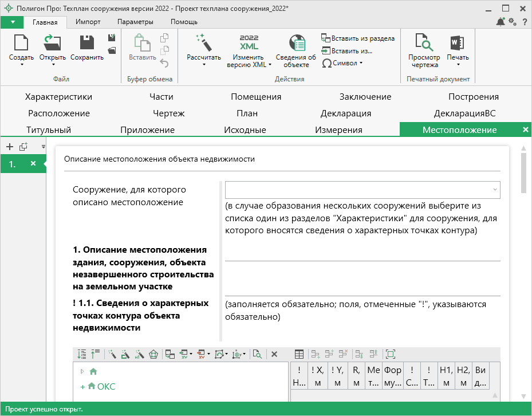532x416 pixels.
Task: Click the delete row icon in table toolbar
Action: 343,354
